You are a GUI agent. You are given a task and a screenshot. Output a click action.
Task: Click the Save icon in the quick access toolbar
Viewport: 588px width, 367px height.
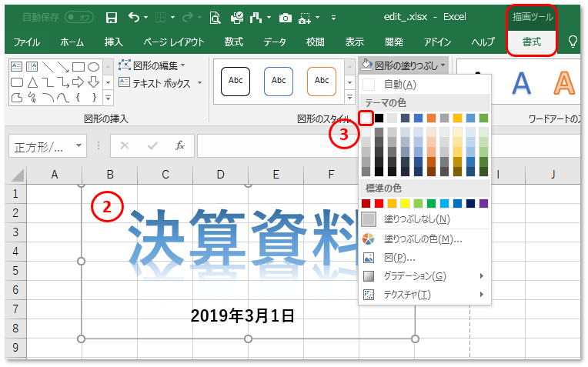coord(112,17)
